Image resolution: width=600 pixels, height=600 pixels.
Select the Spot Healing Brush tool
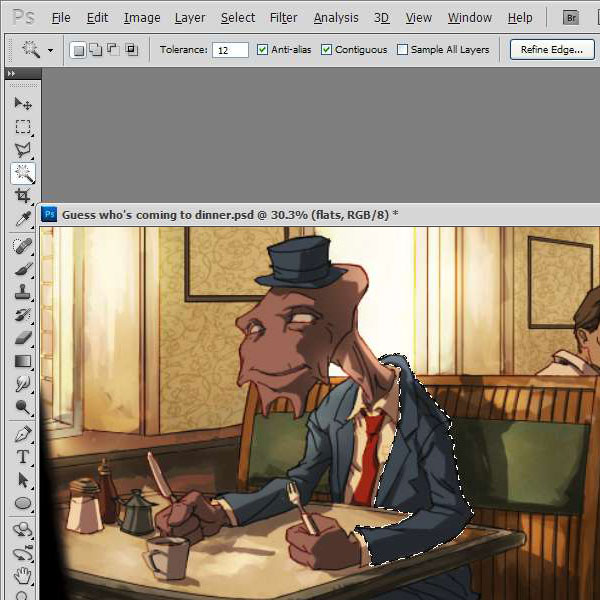(23, 246)
